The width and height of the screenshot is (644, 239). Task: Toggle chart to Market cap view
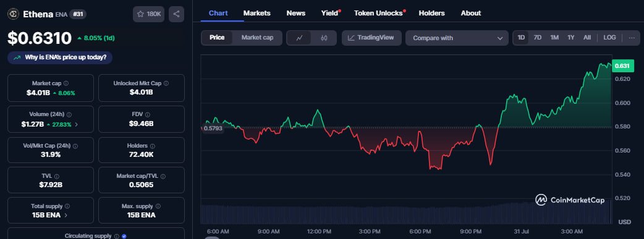[x=257, y=38]
